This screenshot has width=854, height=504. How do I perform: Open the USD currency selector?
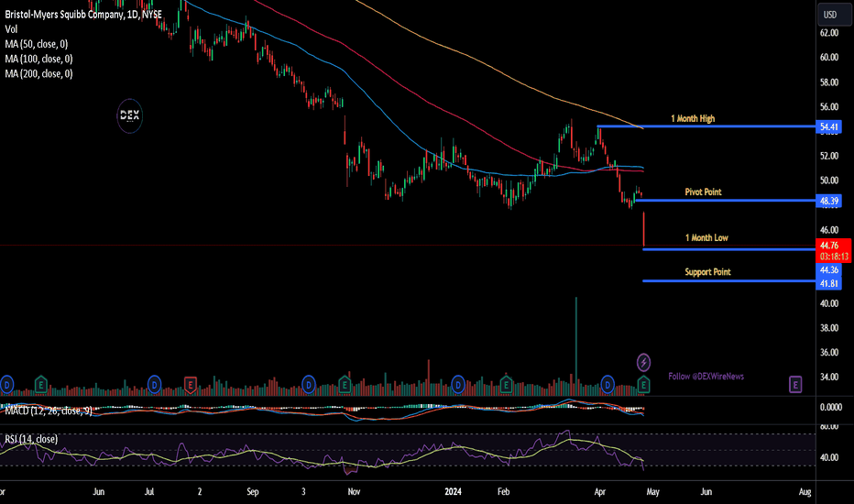point(834,15)
